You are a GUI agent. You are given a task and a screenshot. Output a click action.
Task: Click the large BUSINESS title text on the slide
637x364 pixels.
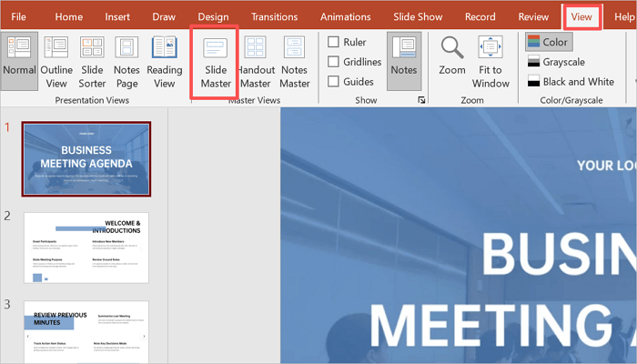pyautogui.click(x=559, y=255)
